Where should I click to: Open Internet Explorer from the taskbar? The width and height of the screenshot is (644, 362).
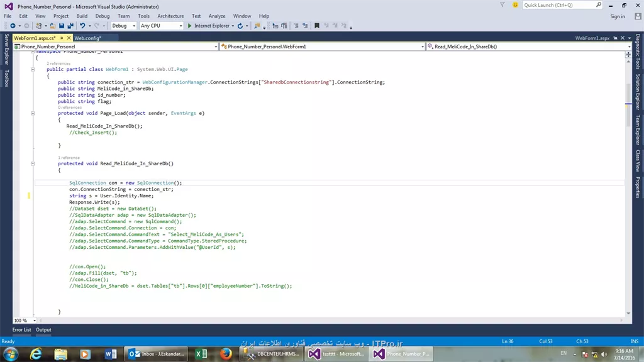click(36, 354)
